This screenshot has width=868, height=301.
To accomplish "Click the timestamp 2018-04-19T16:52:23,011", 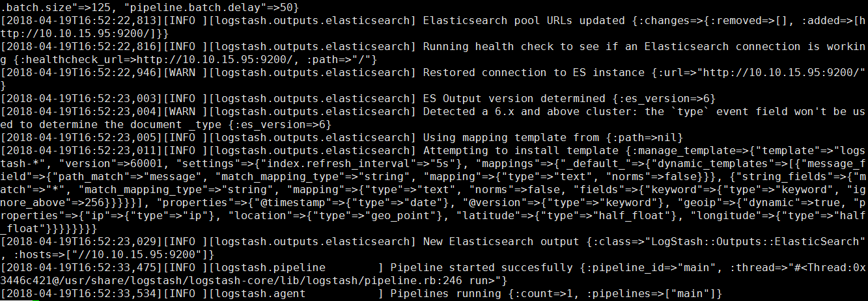I will [81, 150].
